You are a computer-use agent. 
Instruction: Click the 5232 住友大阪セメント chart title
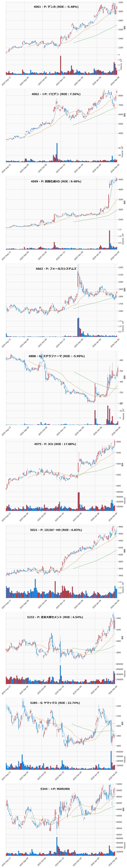[x=55, y=617]
